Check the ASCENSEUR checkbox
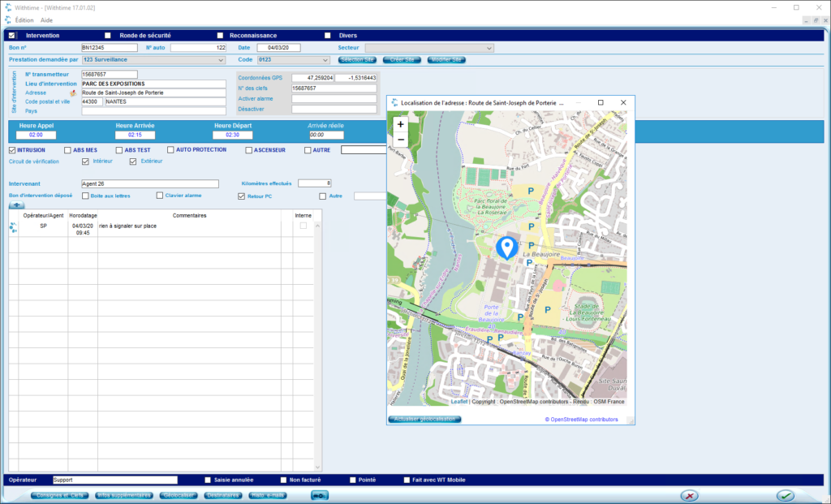831x504 pixels. (x=248, y=150)
